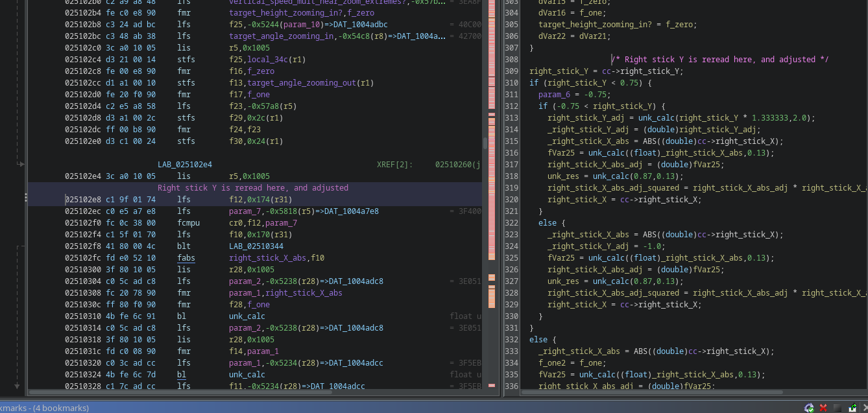Click 'dVar22 = dVar21;' on line 306

click(x=575, y=36)
